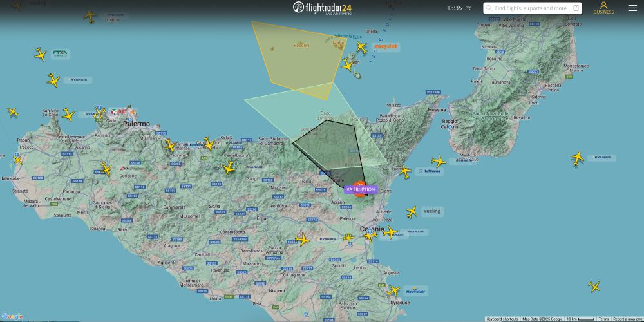The image size is (644, 322).
Task: Open the VA ERUPTION alert label
Action: point(361,189)
